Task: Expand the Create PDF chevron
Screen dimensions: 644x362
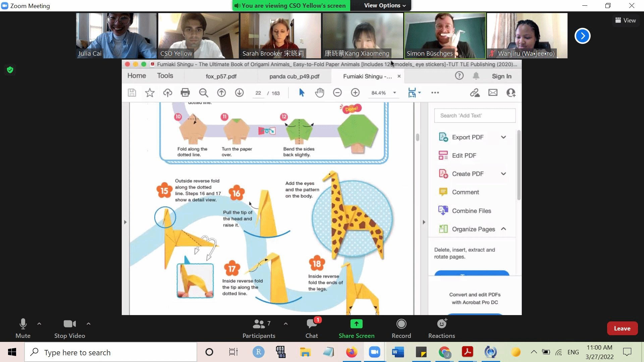Action: (x=503, y=174)
